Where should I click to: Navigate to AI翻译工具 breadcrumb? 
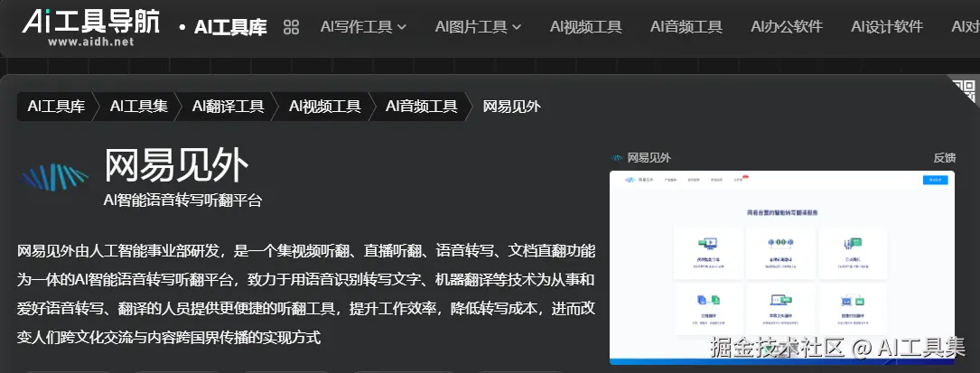click(x=228, y=107)
